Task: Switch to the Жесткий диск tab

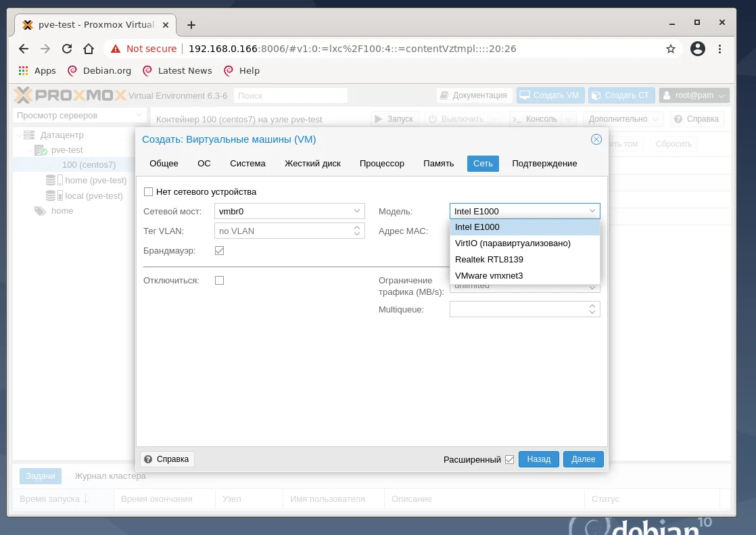Action: pyautogui.click(x=312, y=163)
